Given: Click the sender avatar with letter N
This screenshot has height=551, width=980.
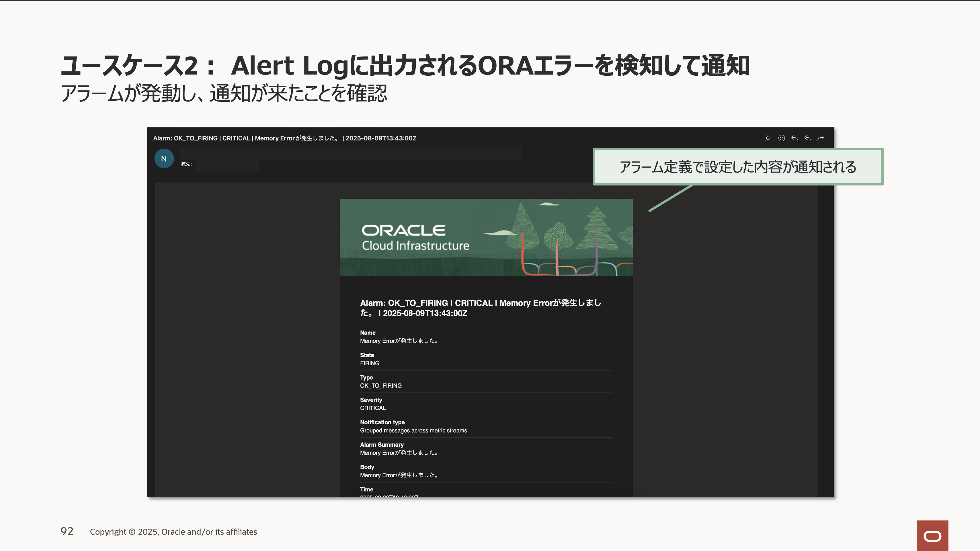Looking at the screenshot, I should point(164,159).
